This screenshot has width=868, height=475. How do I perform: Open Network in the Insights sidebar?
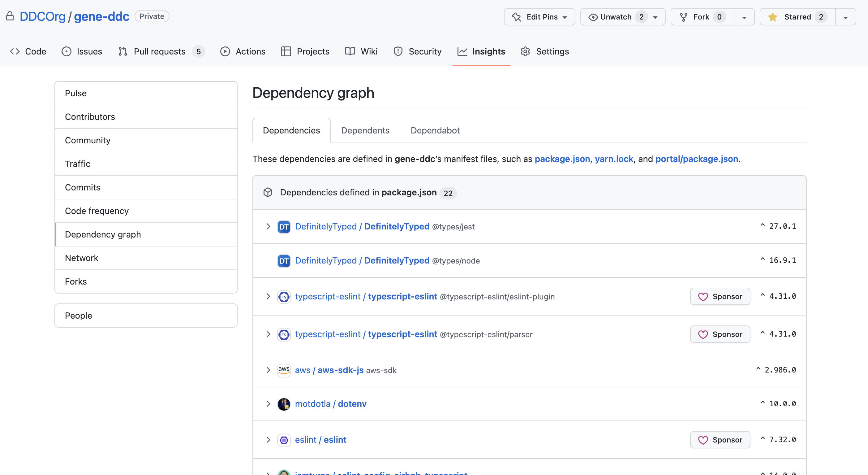(146, 258)
